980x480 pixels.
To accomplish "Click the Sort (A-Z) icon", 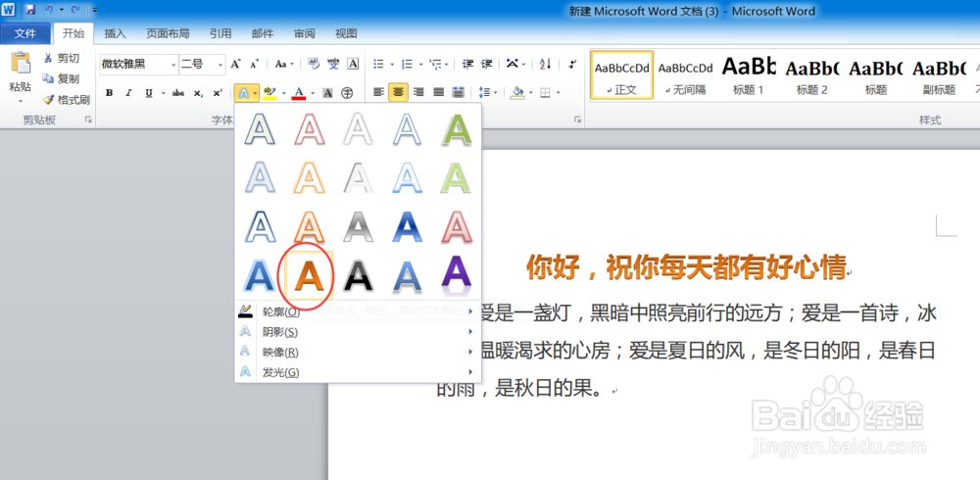I will pyautogui.click(x=545, y=64).
